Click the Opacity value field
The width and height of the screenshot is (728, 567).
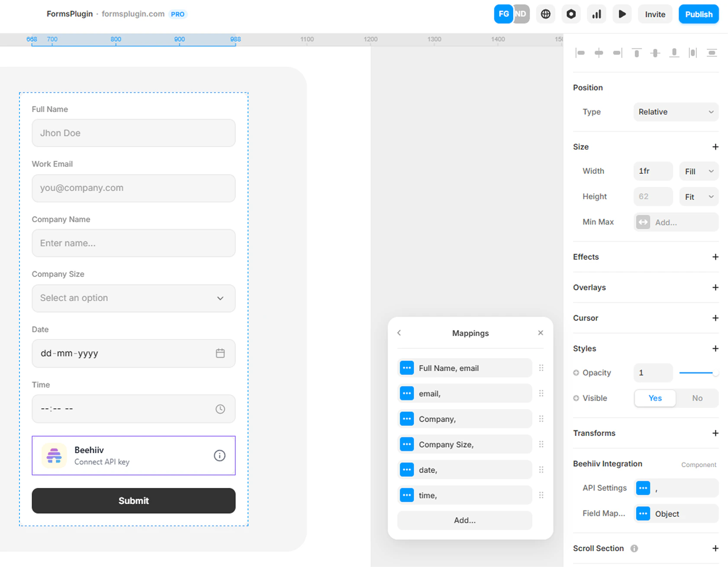(x=653, y=373)
